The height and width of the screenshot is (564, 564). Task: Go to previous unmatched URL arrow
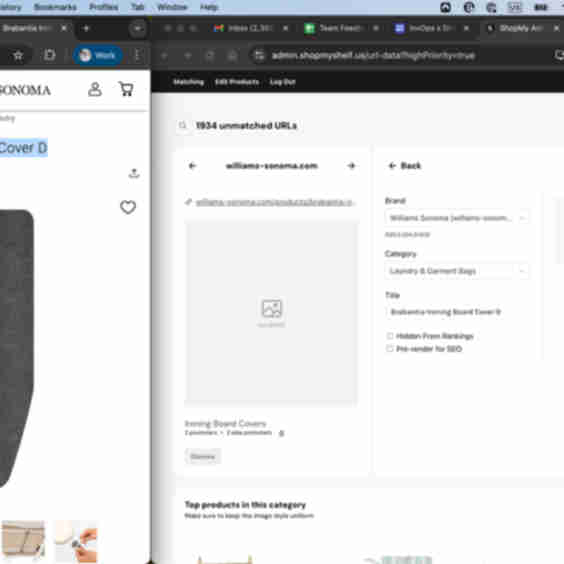click(192, 166)
